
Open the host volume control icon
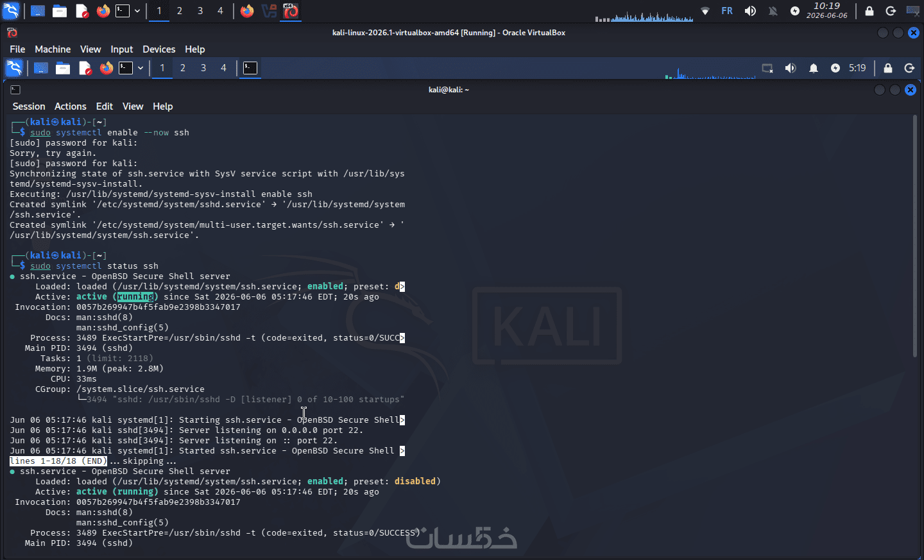750,11
